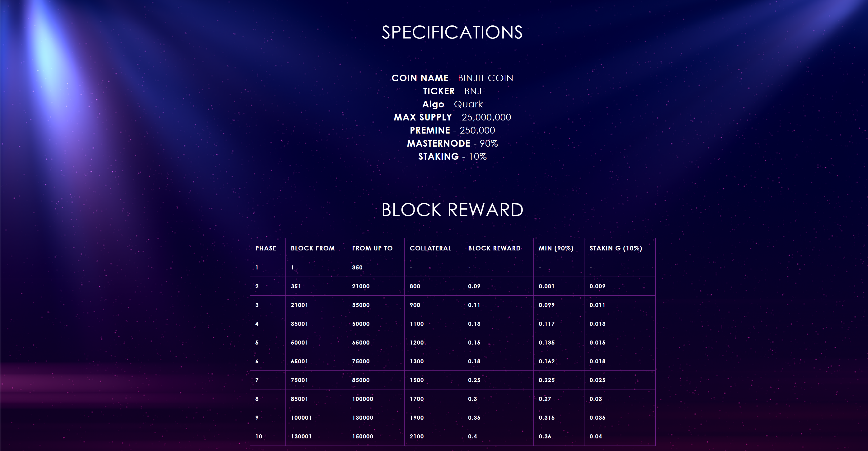Click the FROM UP TO column header

(372, 248)
